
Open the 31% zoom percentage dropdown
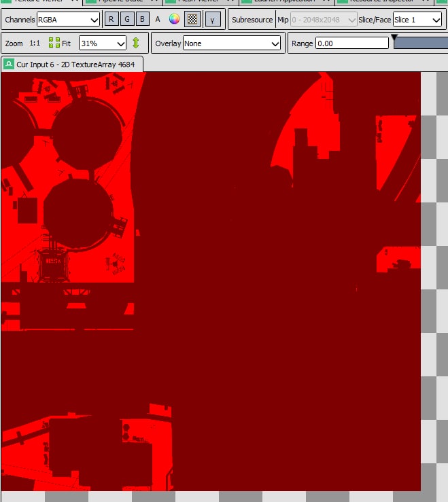pos(102,43)
